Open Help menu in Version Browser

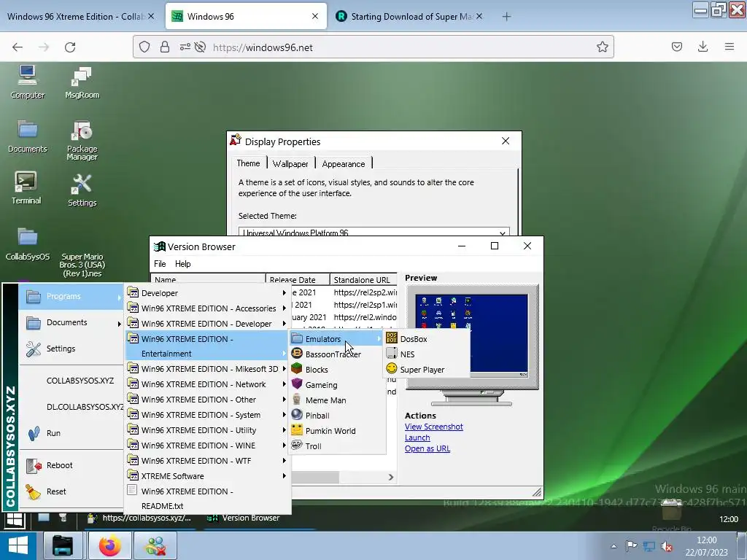pyautogui.click(x=182, y=264)
